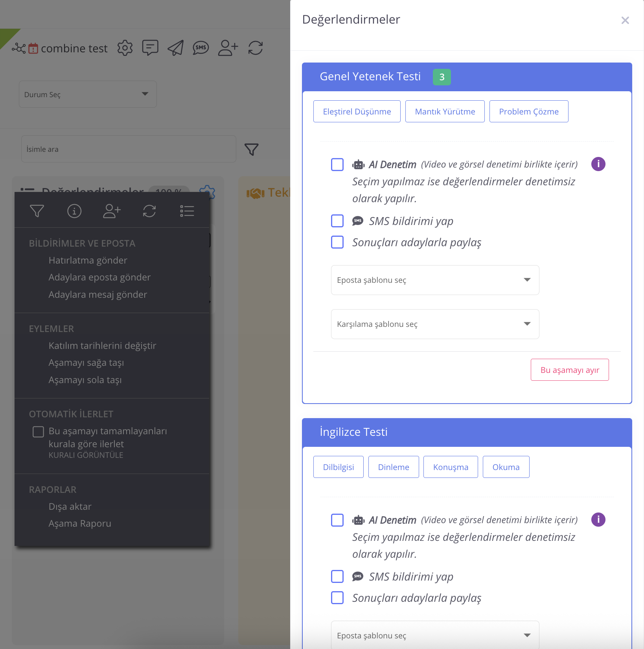Click add person icon in dark menu
Viewport: 644px width, 649px height.
click(x=112, y=211)
